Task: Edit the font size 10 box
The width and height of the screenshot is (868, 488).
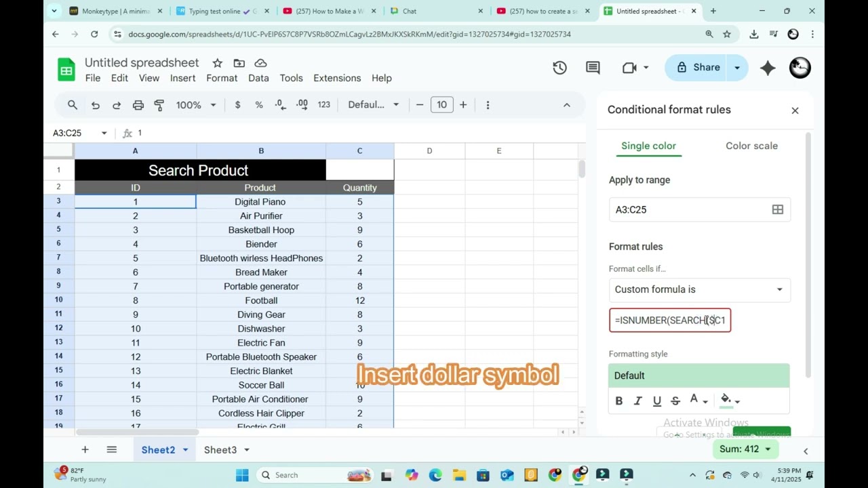Action: click(441, 105)
